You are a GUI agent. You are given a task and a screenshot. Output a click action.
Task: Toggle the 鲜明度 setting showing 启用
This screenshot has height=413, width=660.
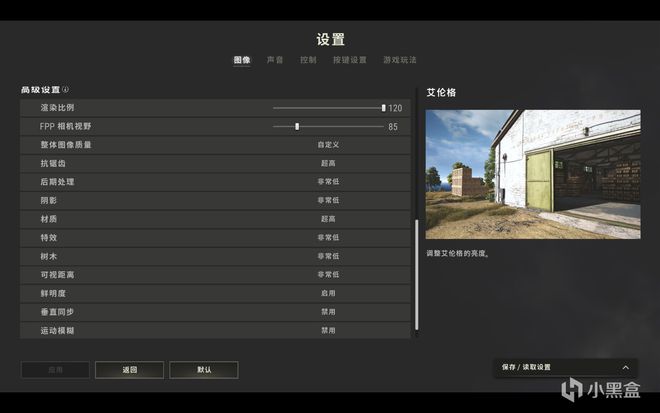click(x=328, y=293)
